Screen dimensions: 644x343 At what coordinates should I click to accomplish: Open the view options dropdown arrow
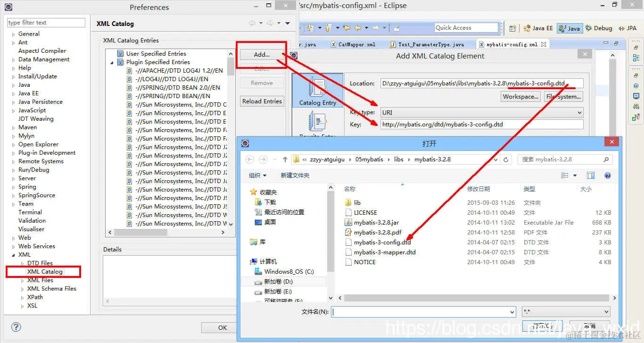pyautogui.click(x=575, y=176)
